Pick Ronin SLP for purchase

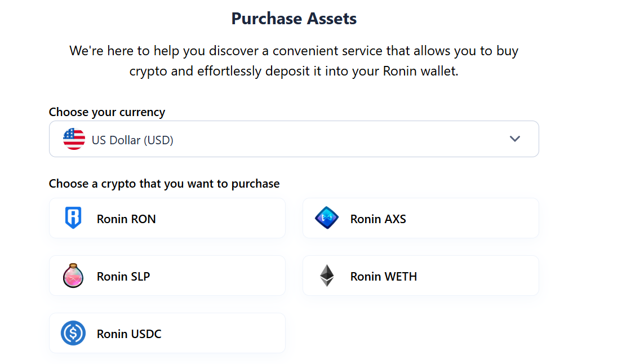(x=167, y=276)
